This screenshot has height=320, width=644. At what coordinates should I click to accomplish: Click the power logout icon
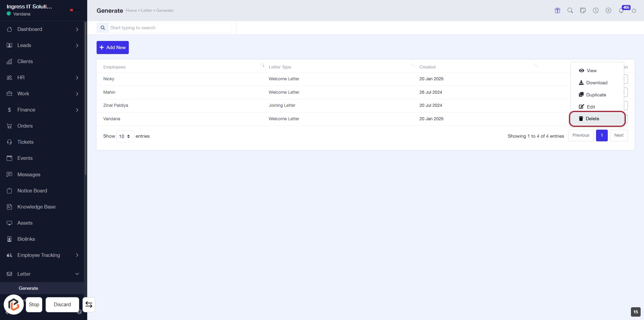(x=634, y=11)
